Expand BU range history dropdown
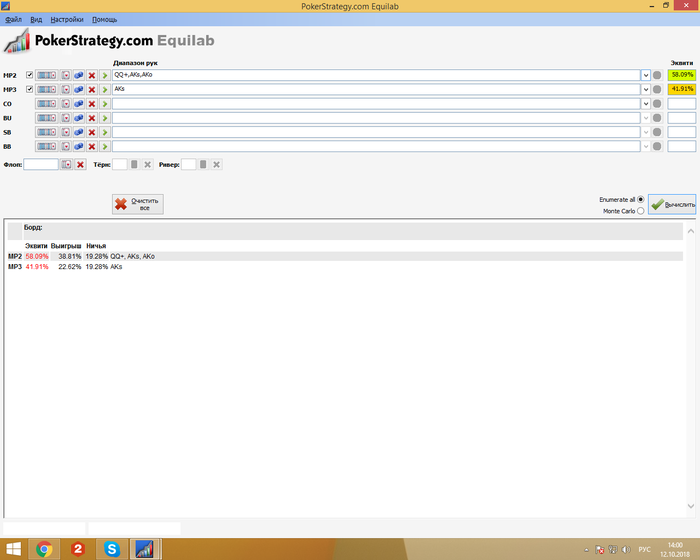This screenshot has height=560, width=700. tap(646, 118)
